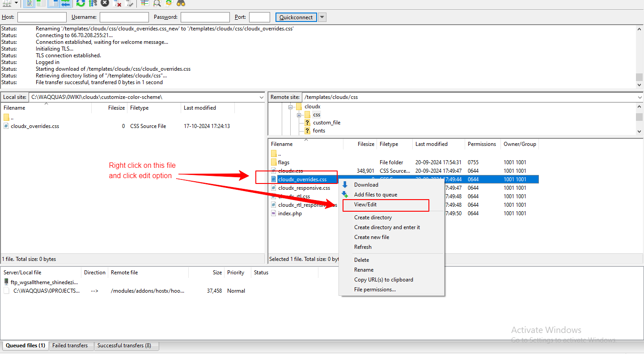Click into the Host input field
Viewport: 644px width, 354px height.
click(42, 17)
